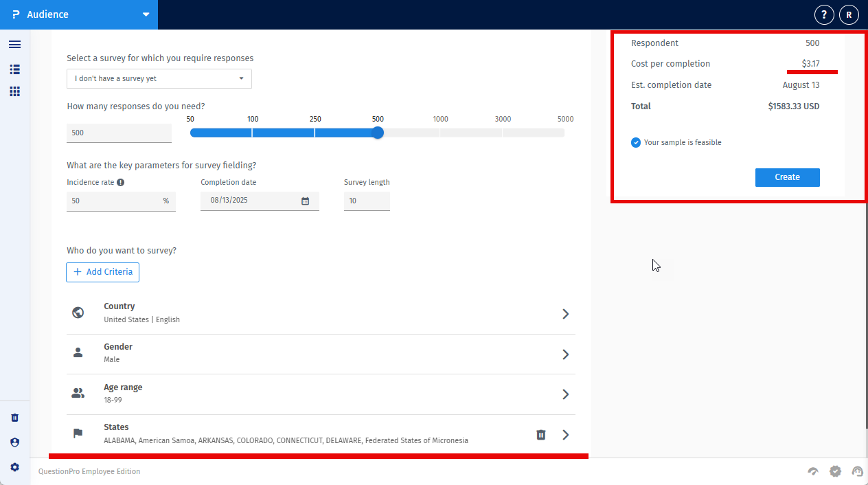The image size is (868, 485).
Task: Open the trash icon in sidebar
Action: [x=14, y=418]
